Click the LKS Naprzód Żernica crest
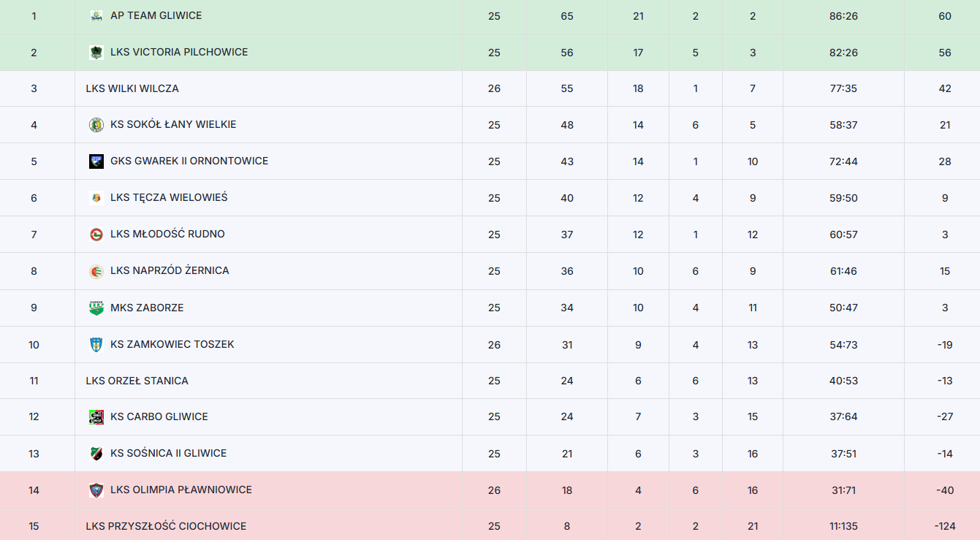 pos(96,271)
